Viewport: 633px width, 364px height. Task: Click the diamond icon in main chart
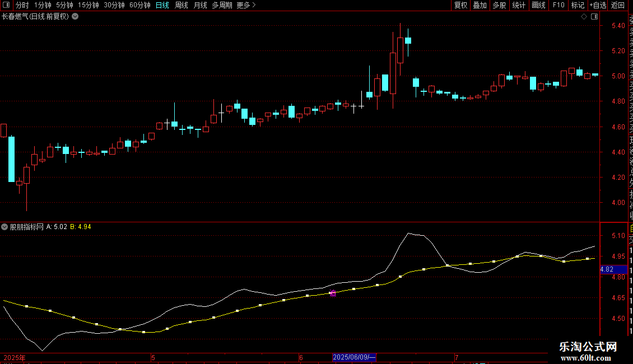pos(584,17)
